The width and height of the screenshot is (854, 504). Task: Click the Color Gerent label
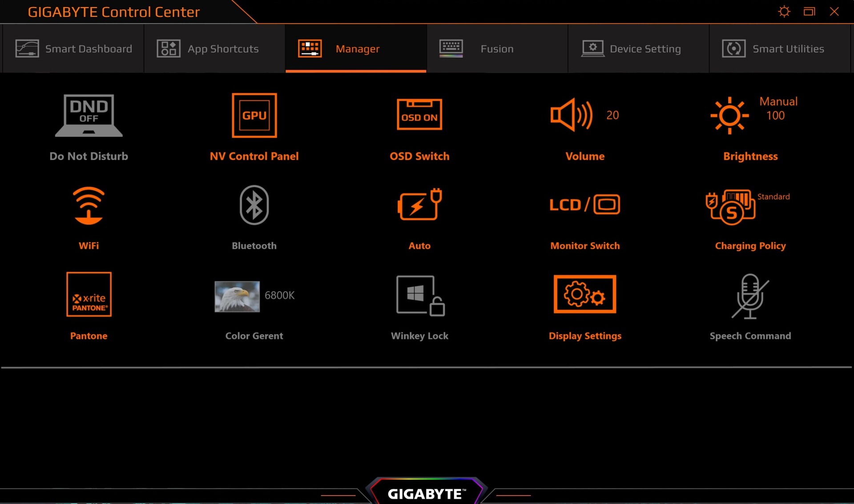click(254, 336)
